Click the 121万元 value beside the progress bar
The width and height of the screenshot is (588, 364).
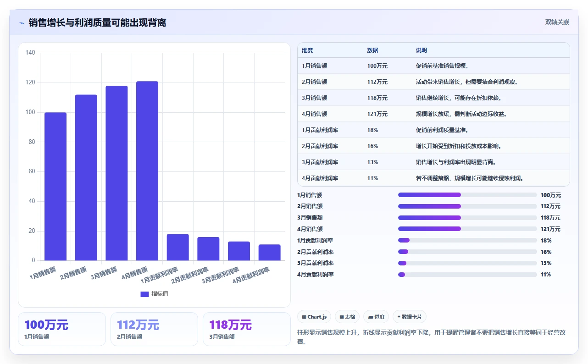click(550, 229)
